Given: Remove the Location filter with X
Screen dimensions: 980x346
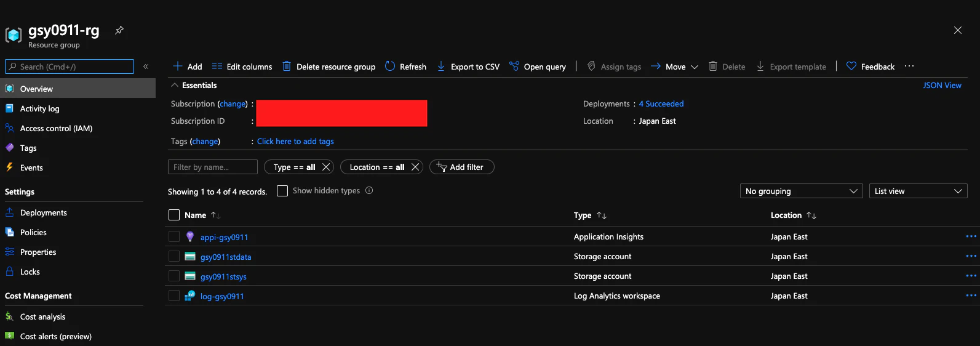Looking at the screenshot, I should click(x=415, y=167).
